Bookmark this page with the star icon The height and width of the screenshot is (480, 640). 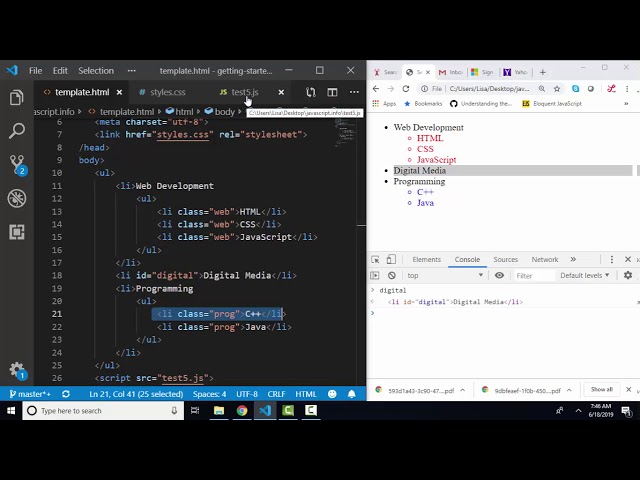[x=557, y=89]
